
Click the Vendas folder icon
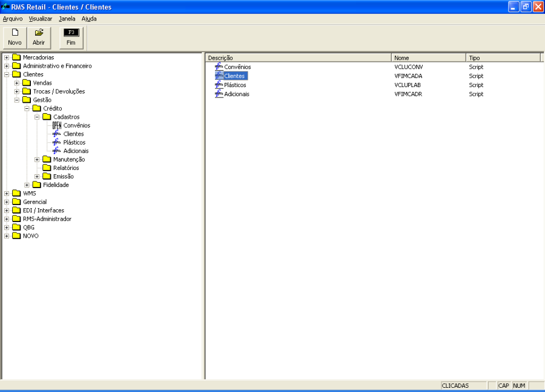tap(27, 83)
